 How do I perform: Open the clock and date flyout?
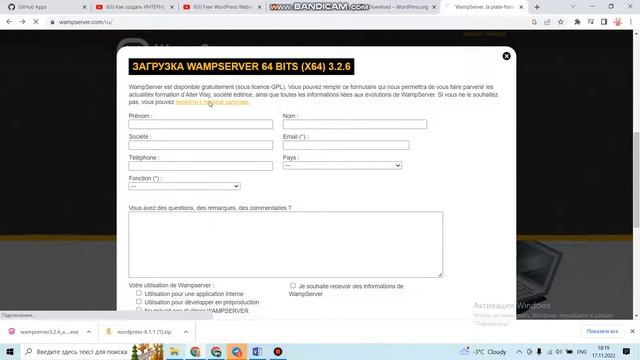[x=603, y=351]
